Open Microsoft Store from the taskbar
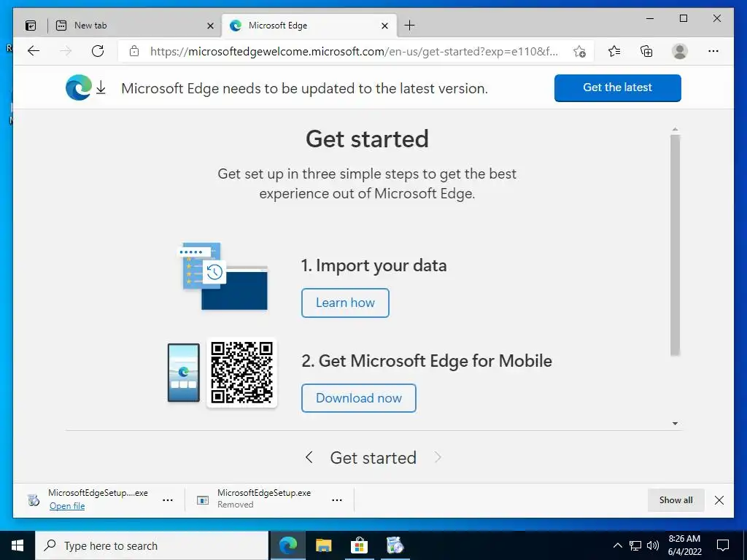The height and width of the screenshot is (560, 747). (359, 545)
